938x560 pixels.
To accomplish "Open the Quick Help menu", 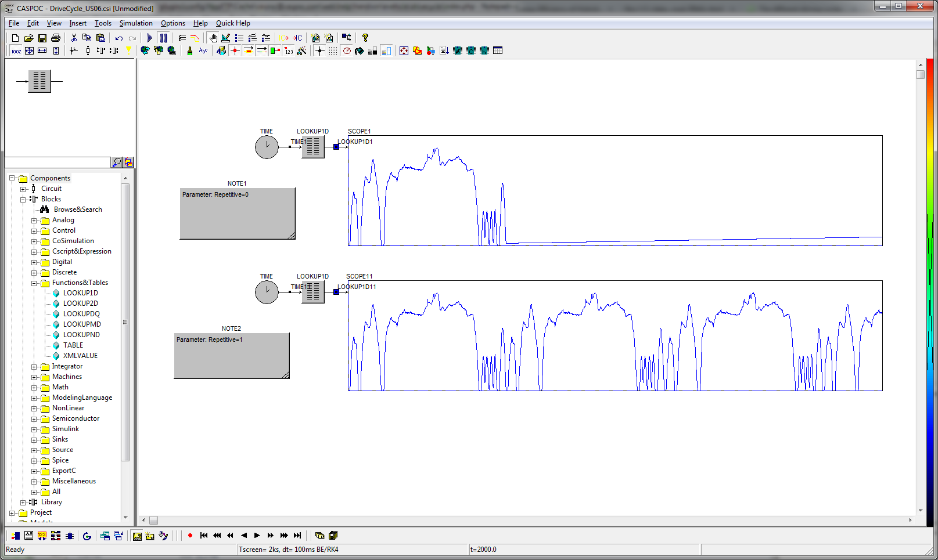I will click(x=233, y=23).
